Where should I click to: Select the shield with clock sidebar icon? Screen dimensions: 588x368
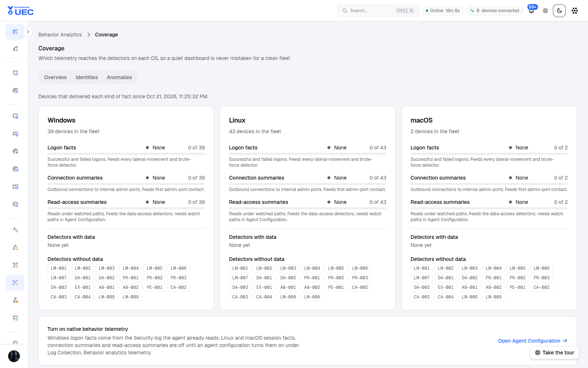click(15, 318)
